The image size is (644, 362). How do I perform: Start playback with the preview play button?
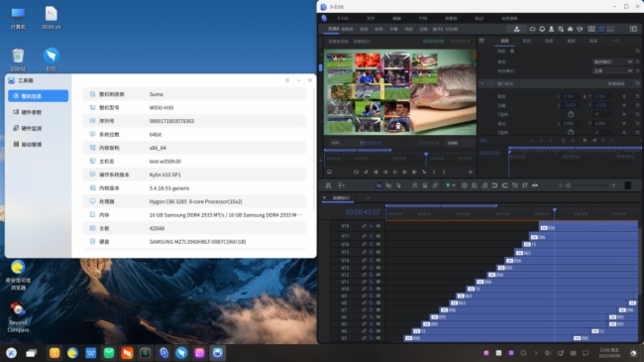pos(395,172)
